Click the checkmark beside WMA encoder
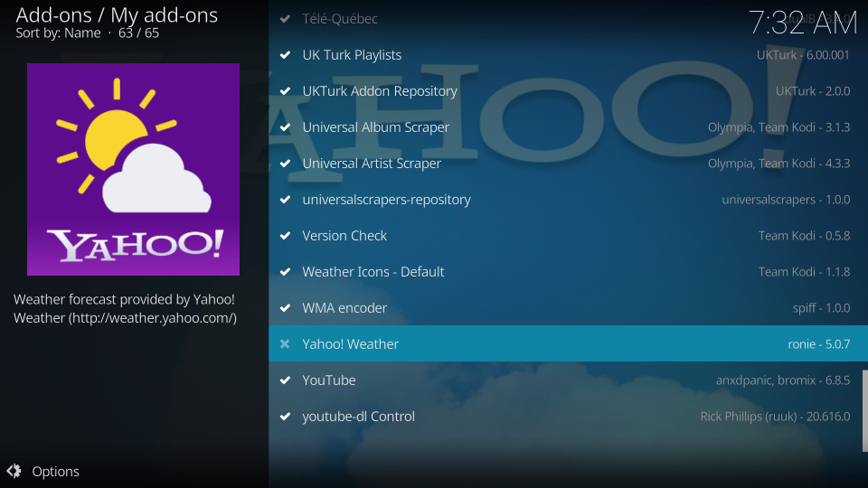Image resolution: width=868 pixels, height=488 pixels. pyautogui.click(x=285, y=308)
